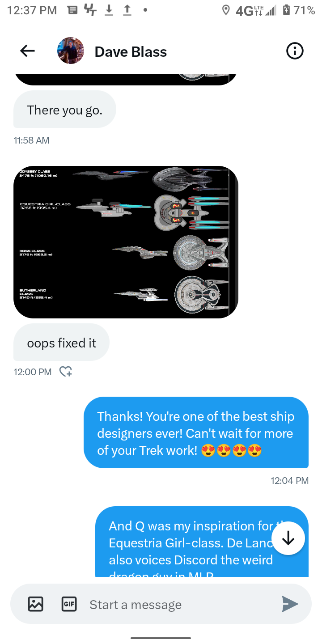Tap the "Dave Blass" name header

(131, 52)
